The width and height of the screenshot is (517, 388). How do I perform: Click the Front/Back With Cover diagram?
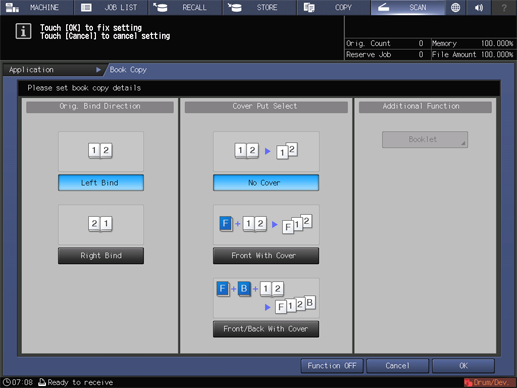[266, 298]
